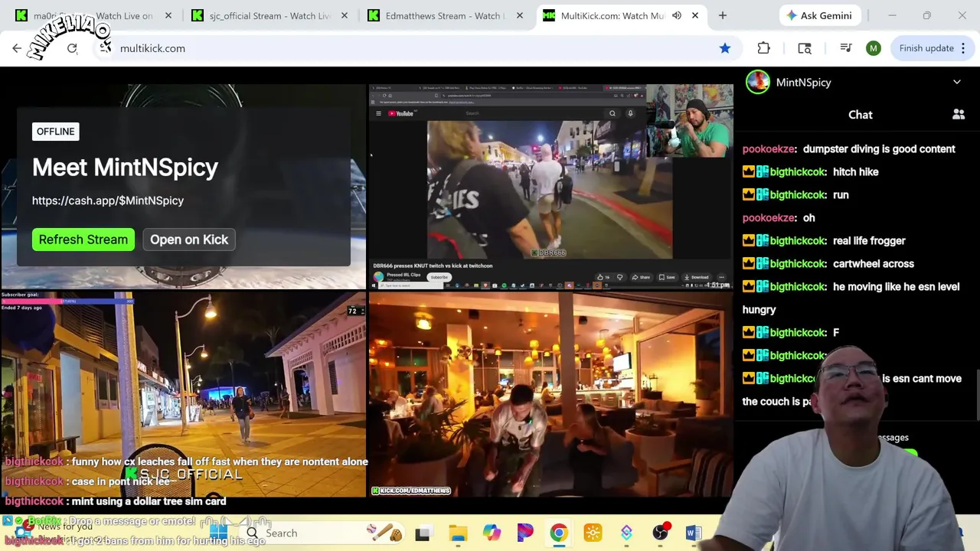Open OBS Studio from the taskbar
Image resolution: width=980 pixels, height=551 pixels.
point(660,533)
